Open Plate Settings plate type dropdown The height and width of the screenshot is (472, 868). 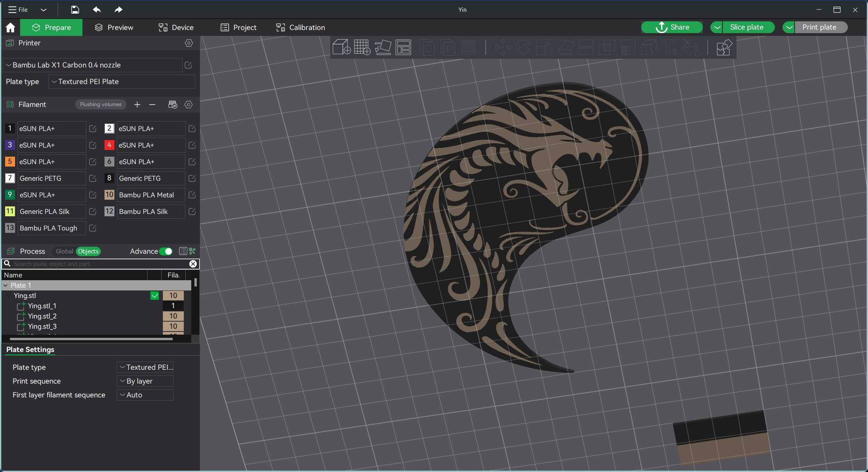point(145,367)
